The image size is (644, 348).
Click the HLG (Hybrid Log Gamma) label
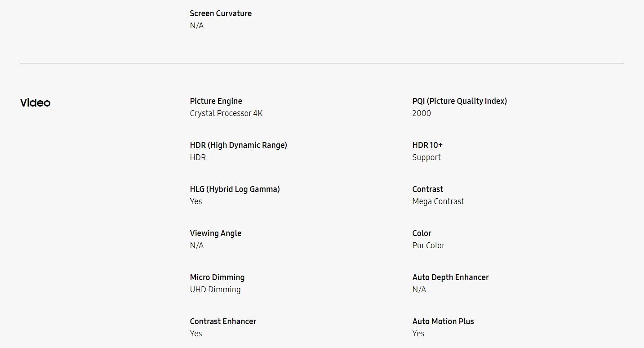[x=235, y=189]
